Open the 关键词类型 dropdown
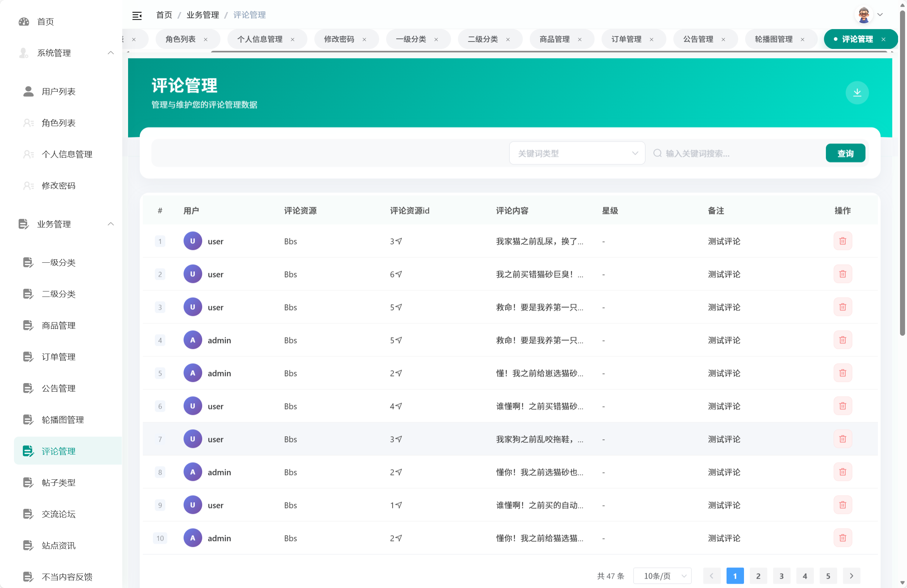The image size is (907, 588). 576,153
